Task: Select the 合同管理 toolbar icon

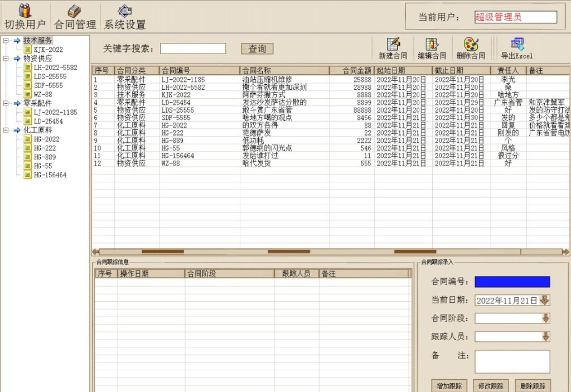Action: [x=74, y=16]
